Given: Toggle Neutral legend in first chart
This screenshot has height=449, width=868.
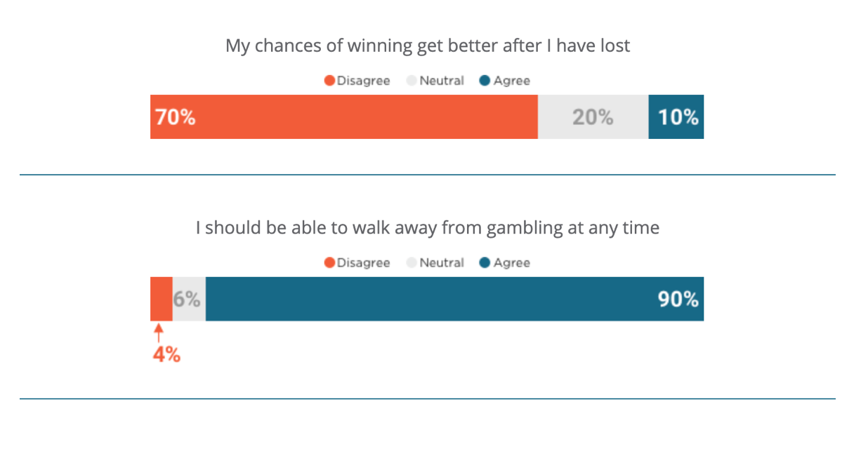Looking at the screenshot, I should (435, 81).
